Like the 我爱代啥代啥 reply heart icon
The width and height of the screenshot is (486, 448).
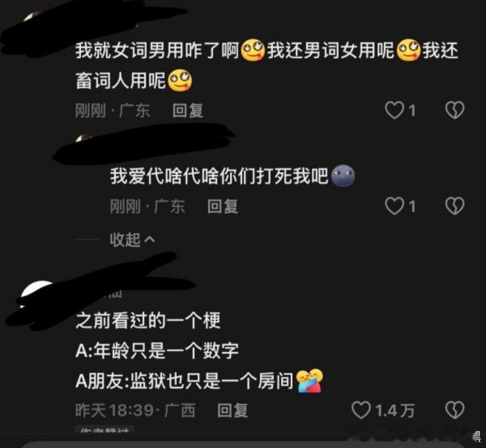[394, 206]
